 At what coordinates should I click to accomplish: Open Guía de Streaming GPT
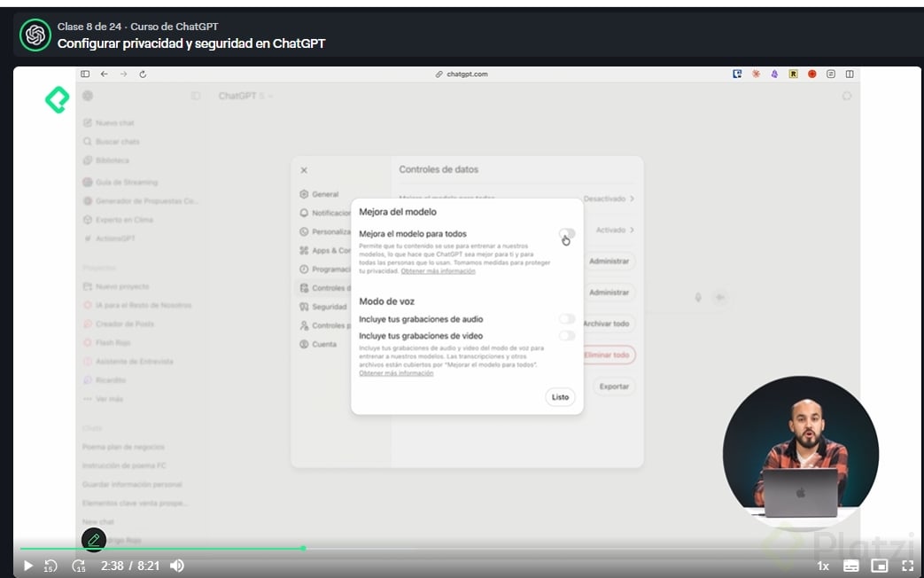[x=120, y=183]
